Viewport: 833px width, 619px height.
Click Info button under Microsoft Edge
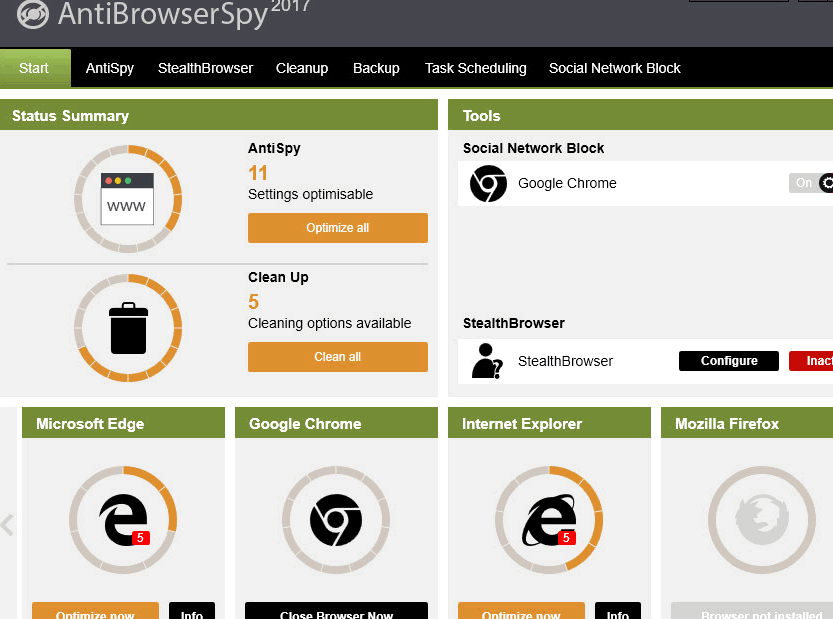[x=192, y=611]
